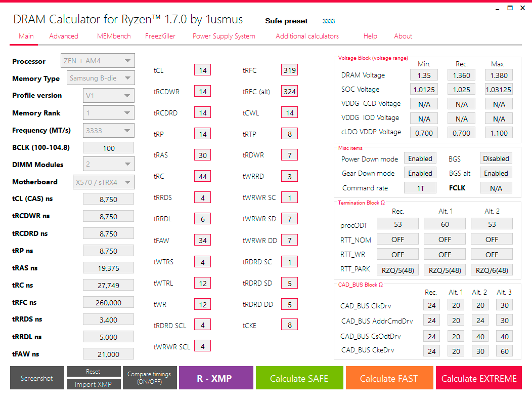Click the tRAS value 30
This screenshot has width=532, height=400.
pos(203,155)
